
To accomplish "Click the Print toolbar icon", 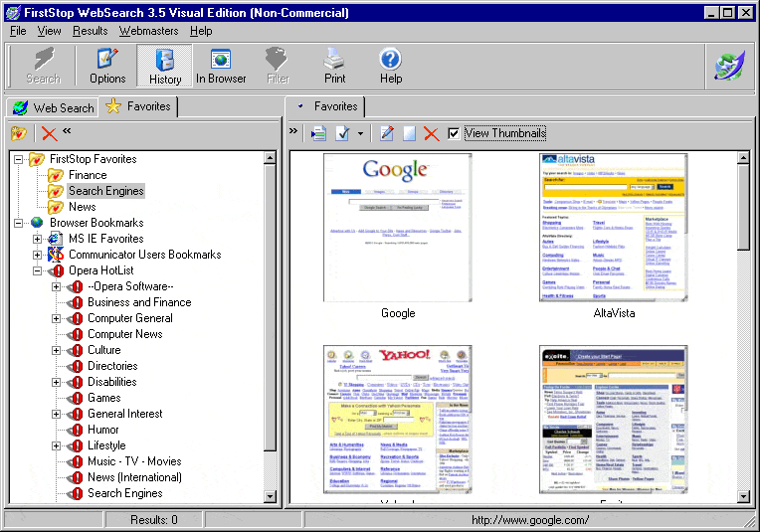I will coord(334,66).
